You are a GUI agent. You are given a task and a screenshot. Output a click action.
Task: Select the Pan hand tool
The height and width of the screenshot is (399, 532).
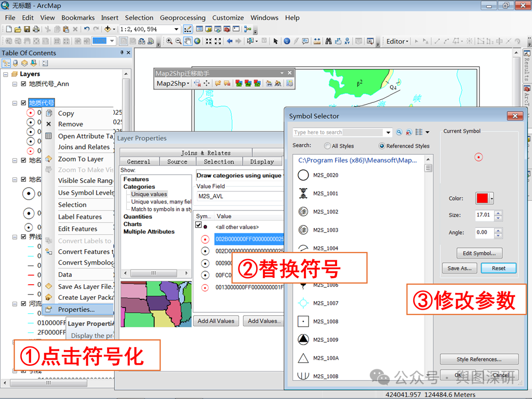(x=188, y=42)
